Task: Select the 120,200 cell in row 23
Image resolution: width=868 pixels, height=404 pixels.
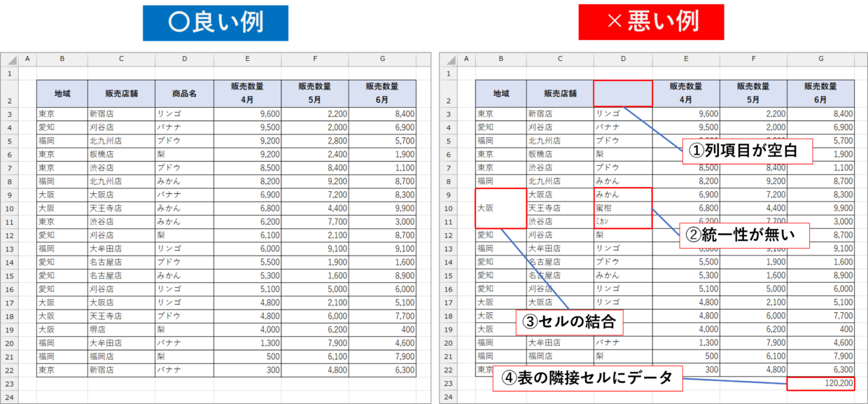Action: [820, 383]
